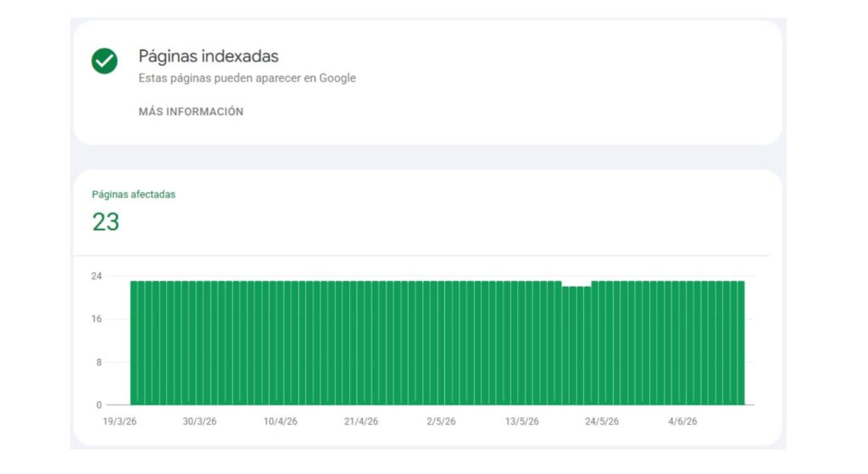Open the MÁS INFORMACIÓN link
This screenshot has height=474, width=868.
click(191, 112)
